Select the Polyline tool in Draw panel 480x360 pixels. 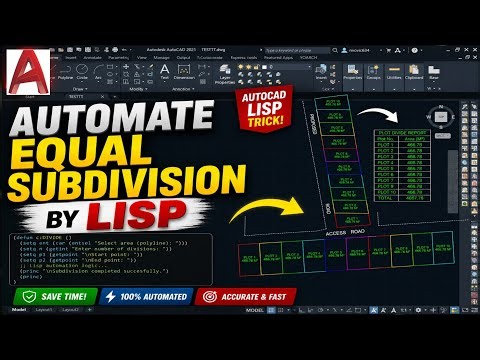65,72
